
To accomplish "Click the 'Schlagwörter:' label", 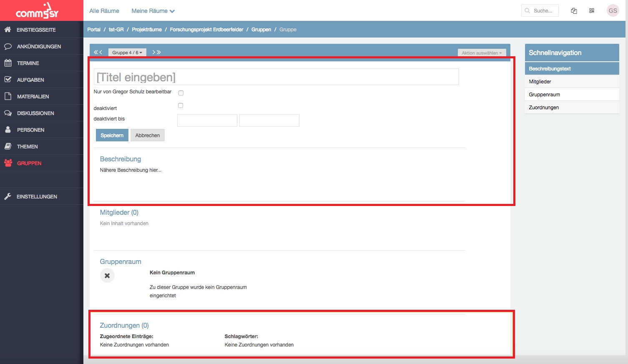I will [241, 336].
